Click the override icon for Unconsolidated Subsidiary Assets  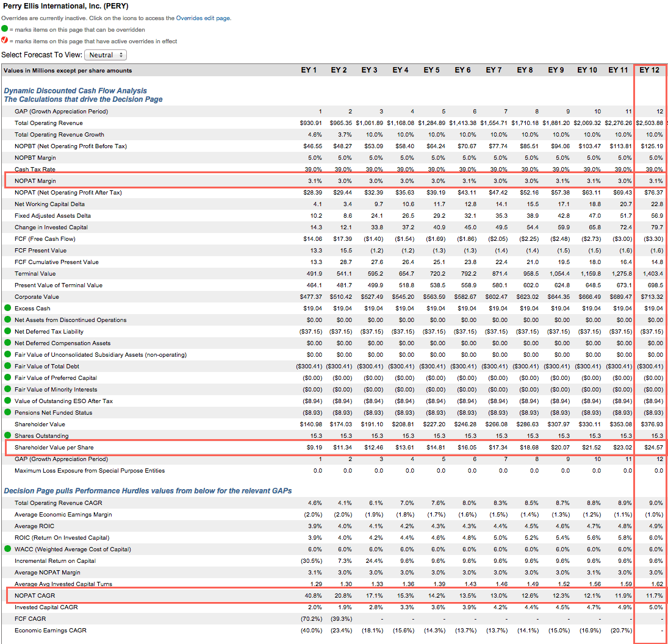pyautogui.click(x=7, y=354)
